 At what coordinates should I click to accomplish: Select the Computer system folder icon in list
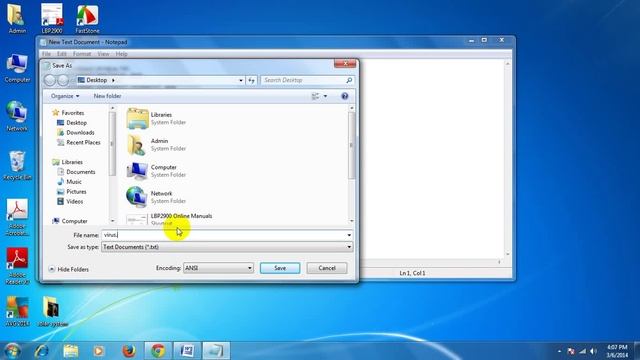pos(137,171)
